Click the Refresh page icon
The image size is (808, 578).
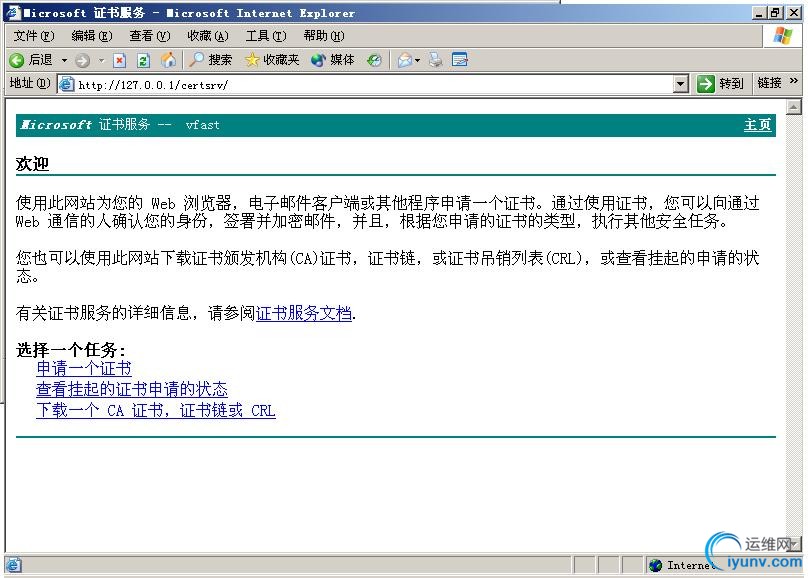coord(144,60)
